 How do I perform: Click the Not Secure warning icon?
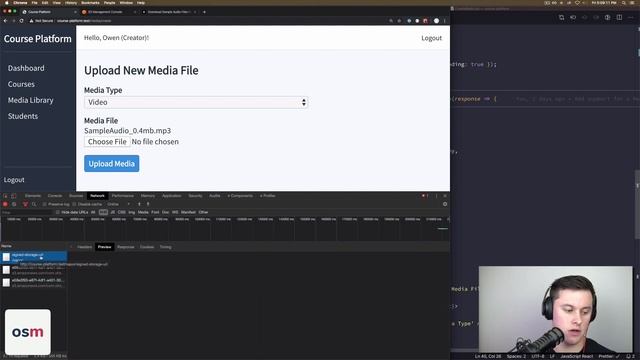(x=31, y=20)
